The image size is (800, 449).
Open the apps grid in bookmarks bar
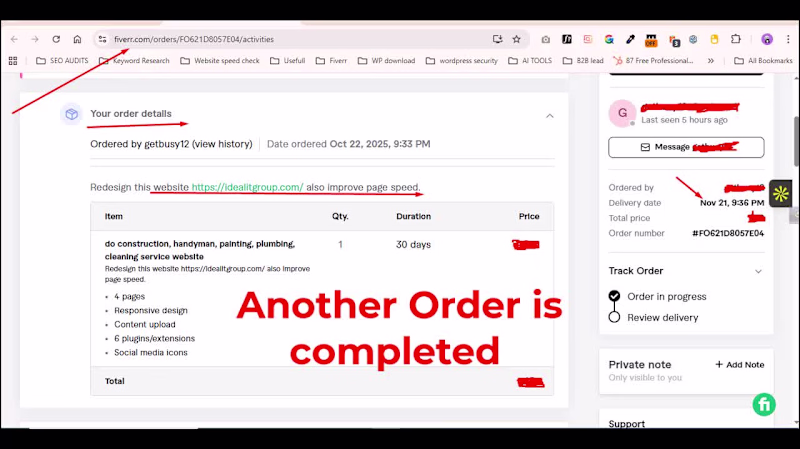coord(13,61)
